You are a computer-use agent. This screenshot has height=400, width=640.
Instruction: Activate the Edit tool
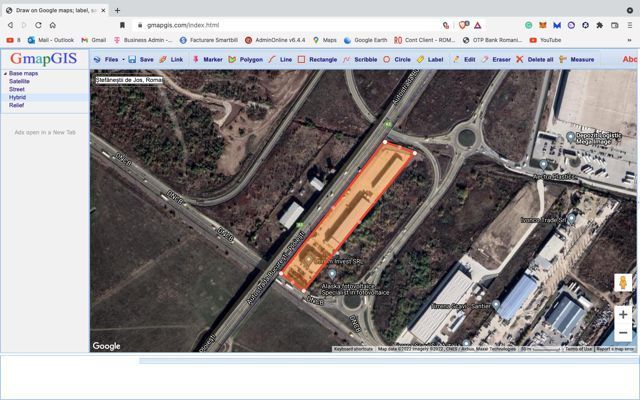464,60
